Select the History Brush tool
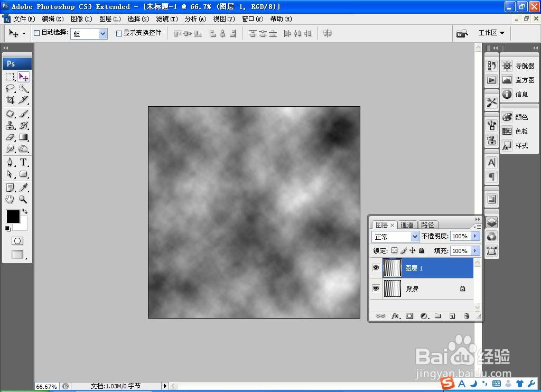The image size is (541, 392). click(x=23, y=126)
